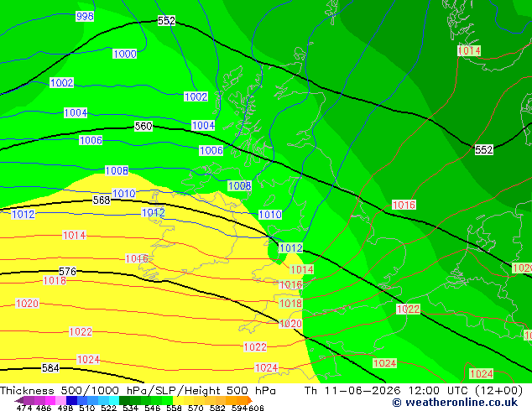This screenshot has width=532, height=411.
Task: Click the 998 isobar label
Action: [x=85, y=16]
